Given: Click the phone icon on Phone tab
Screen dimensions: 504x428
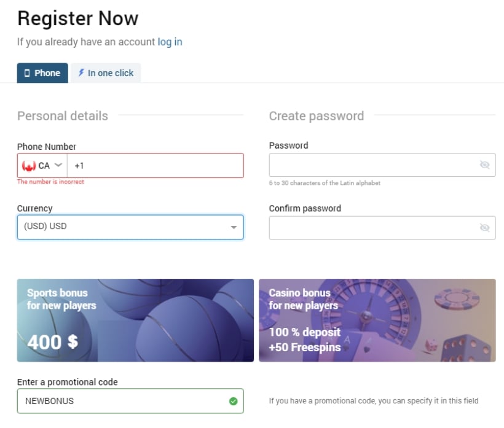Looking at the screenshot, I should (x=27, y=73).
